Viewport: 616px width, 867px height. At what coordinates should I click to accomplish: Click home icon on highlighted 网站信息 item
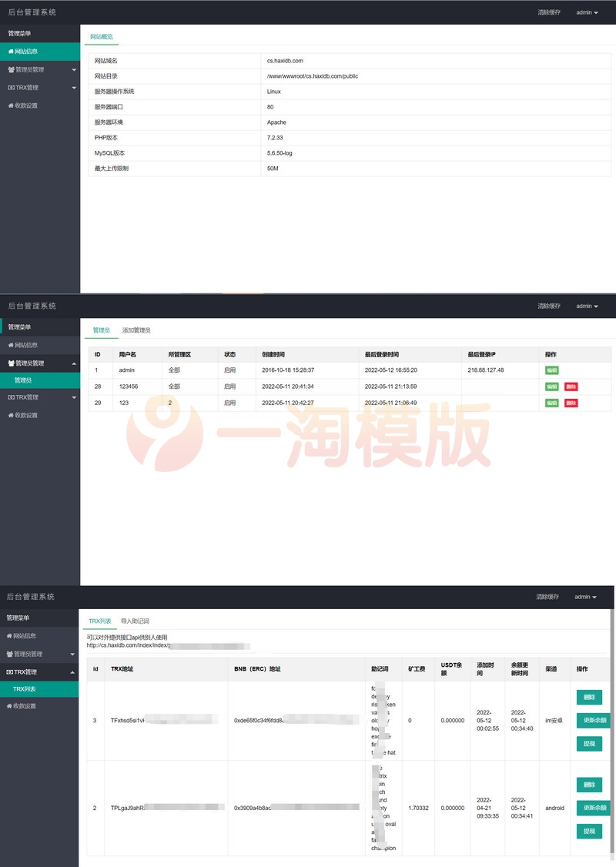tap(11, 52)
